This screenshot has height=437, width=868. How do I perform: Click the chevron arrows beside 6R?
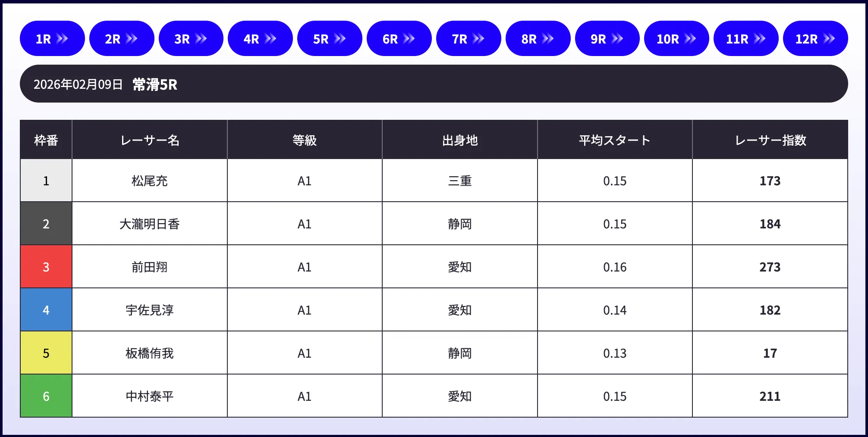tap(409, 39)
